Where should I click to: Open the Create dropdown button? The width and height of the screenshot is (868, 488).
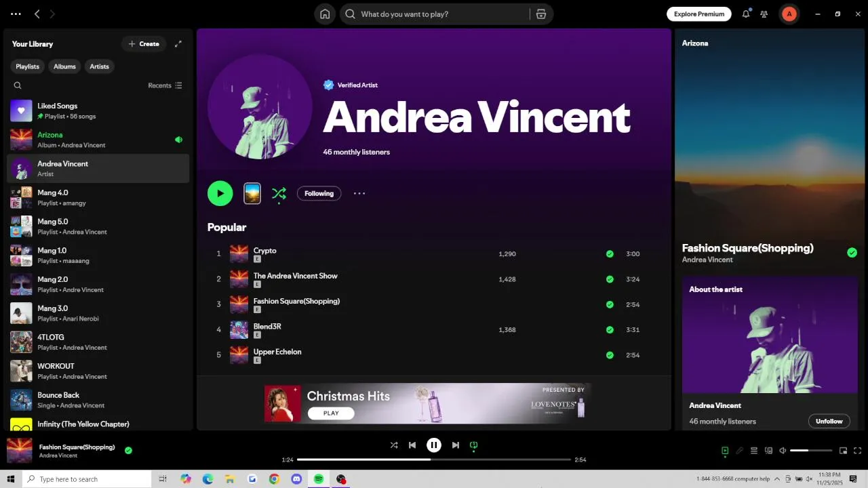coord(144,44)
